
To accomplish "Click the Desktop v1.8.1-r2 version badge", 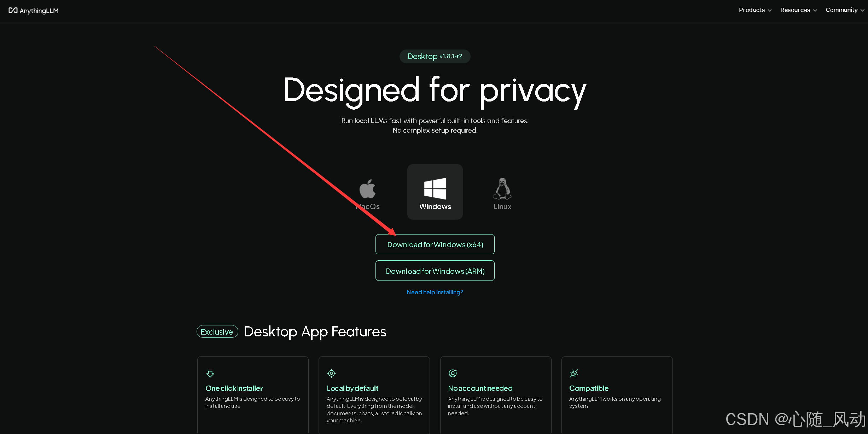I will (x=435, y=56).
